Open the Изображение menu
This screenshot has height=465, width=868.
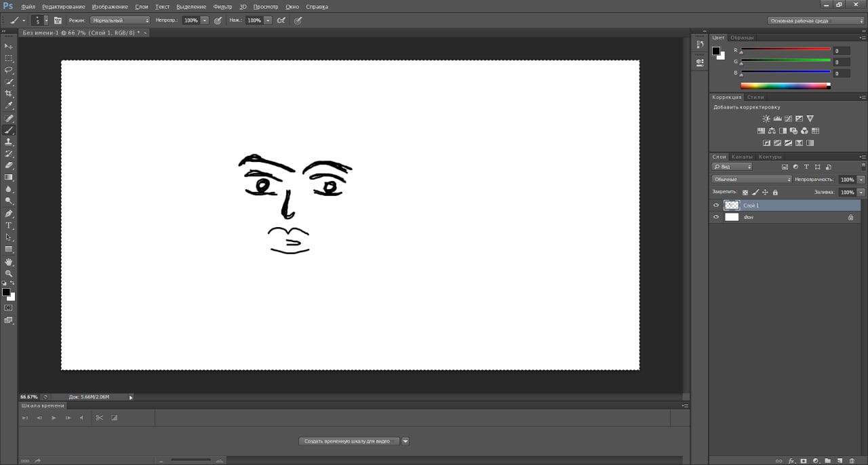(x=110, y=7)
